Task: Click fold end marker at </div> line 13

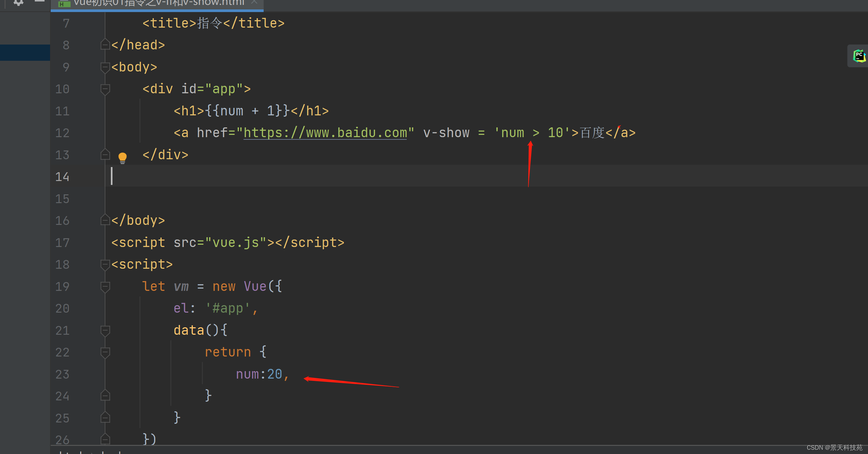Action: pos(105,155)
